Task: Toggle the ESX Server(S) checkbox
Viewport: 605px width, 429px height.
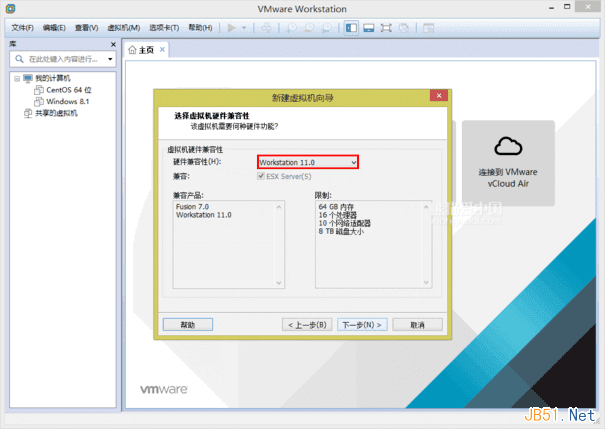Action: [x=261, y=176]
